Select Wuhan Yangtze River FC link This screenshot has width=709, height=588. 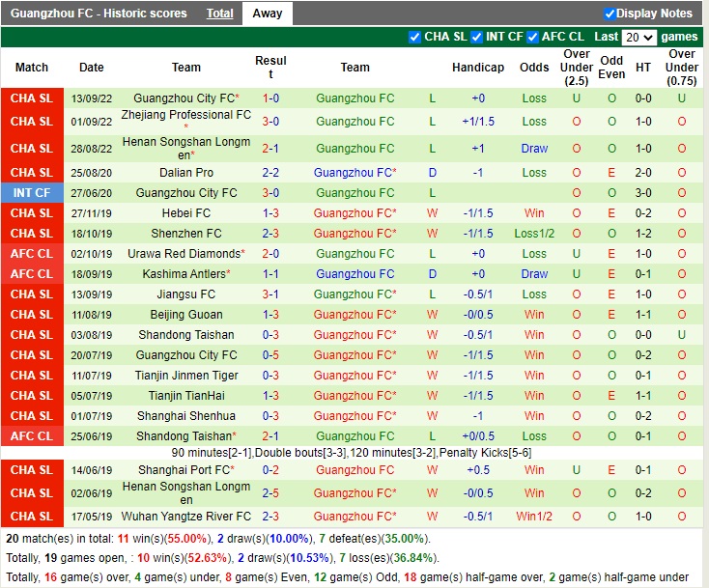click(x=186, y=517)
